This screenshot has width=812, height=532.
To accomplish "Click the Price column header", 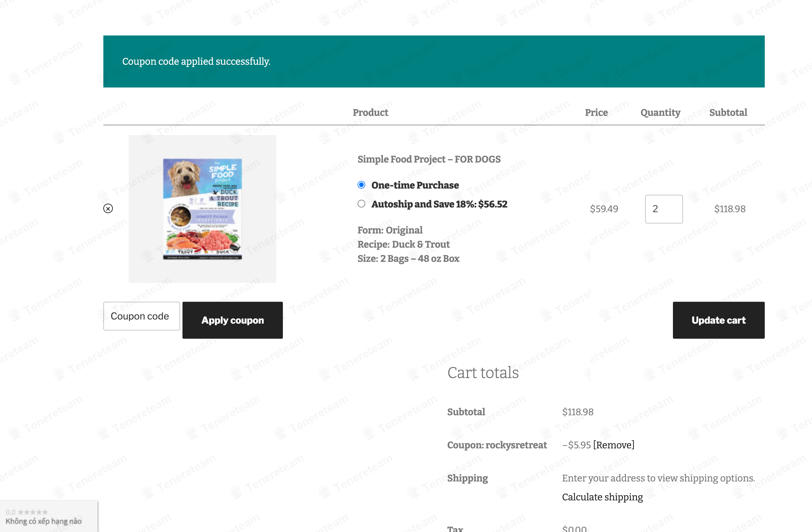I will tap(596, 112).
